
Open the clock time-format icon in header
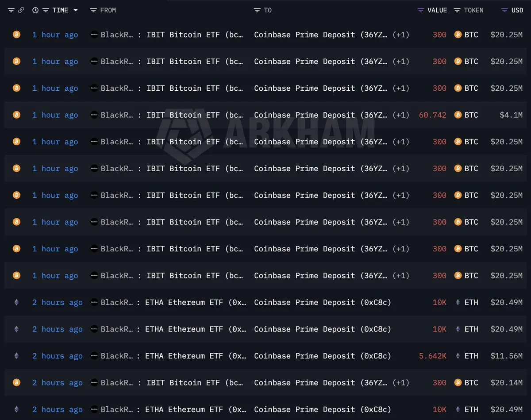click(35, 10)
